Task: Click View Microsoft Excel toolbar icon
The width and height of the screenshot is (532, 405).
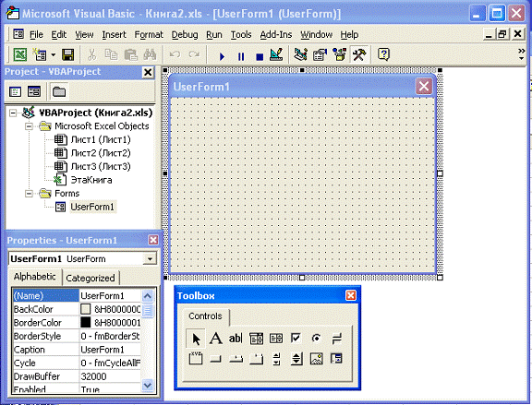Action: pos(20,54)
